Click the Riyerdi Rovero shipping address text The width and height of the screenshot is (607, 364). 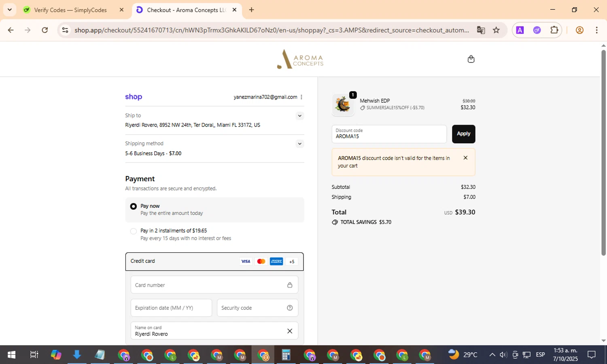[193, 125]
